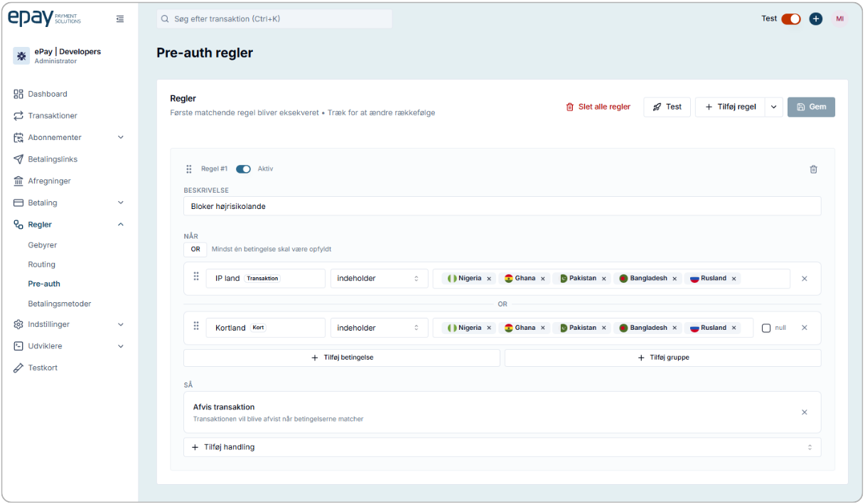Grab the drag handle of Regel #1
865x504 pixels.
click(x=189, y=169)
